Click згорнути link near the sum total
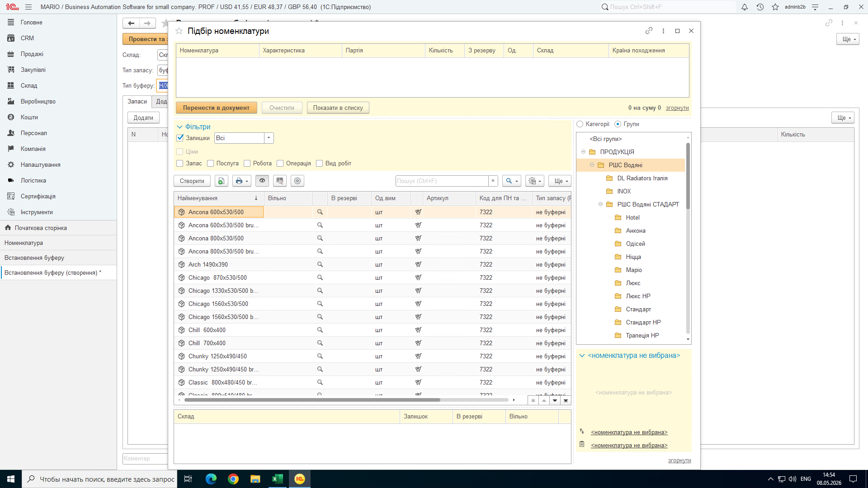Viewport: 868px width, 488px height. point(677,108)
